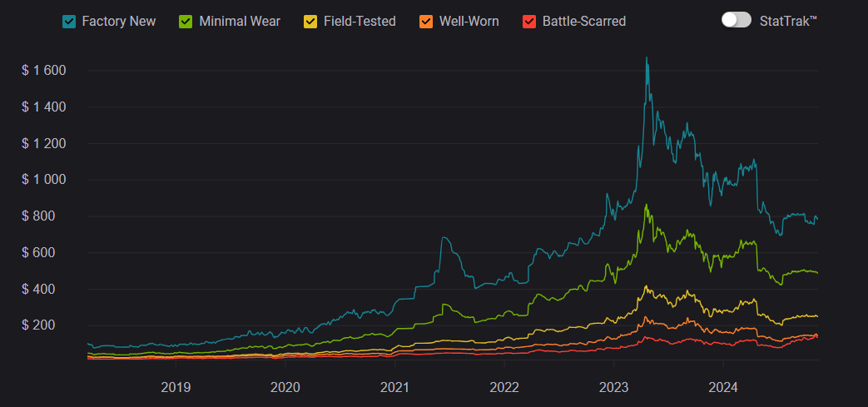Enable the StatTrak™ toggle switch

(x=736, y=20)
